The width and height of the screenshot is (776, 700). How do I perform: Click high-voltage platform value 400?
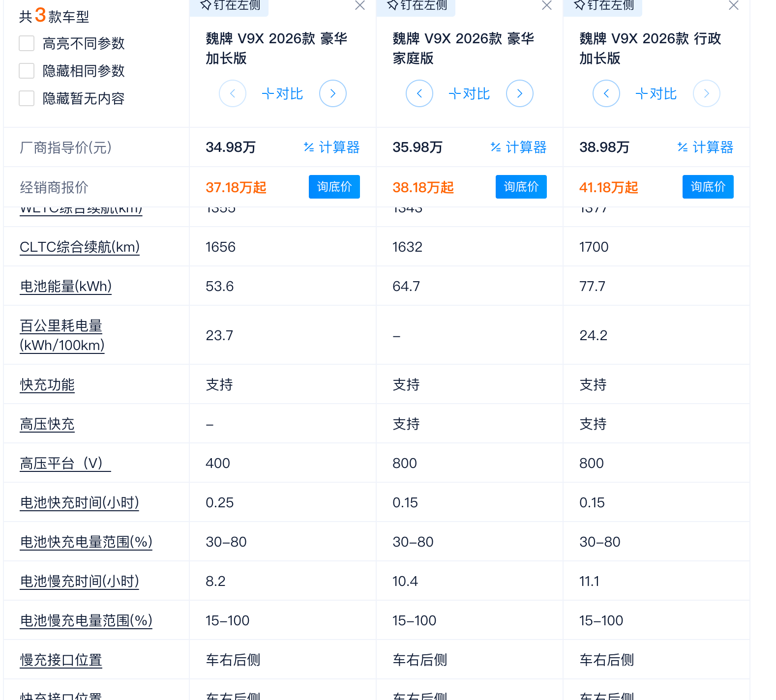click(x=218, y=463)
